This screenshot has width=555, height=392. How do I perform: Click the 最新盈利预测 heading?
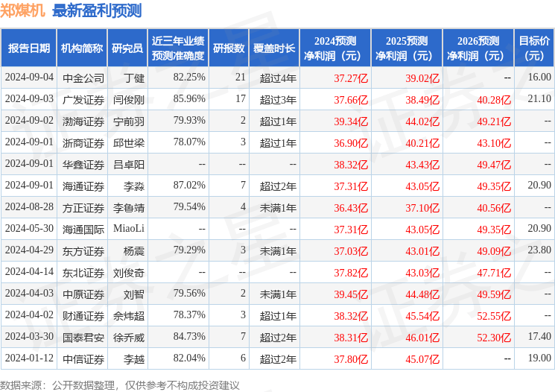point(97,10)
